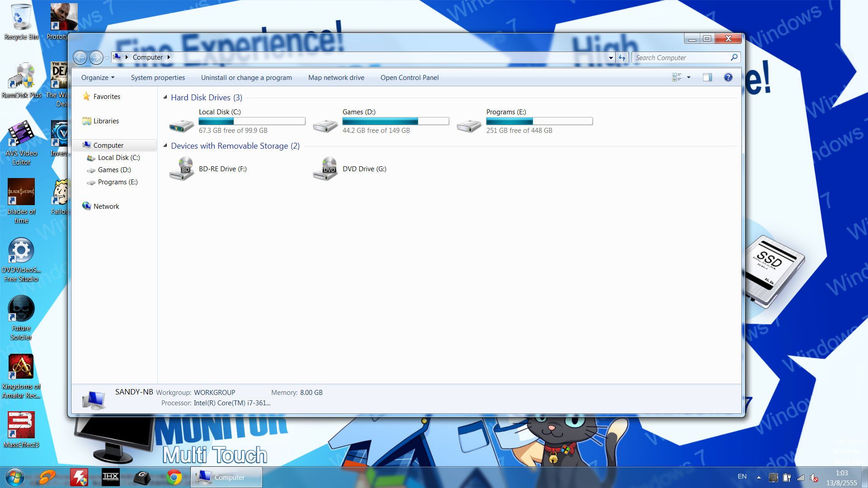Screen dimensions: 868x488
Task: Click the refresh icon beside the address bar
Action: pyautogui.click(x=622, y=57)
